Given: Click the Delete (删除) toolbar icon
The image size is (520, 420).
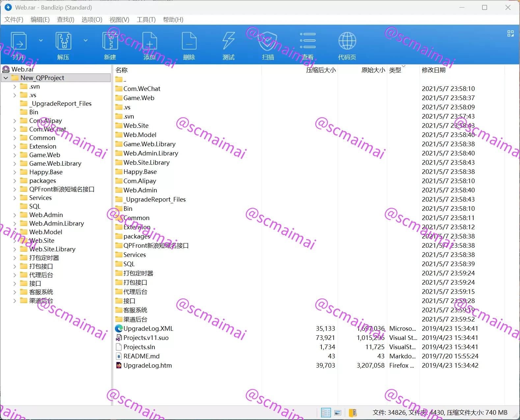Looking at the screenshot, I should click(x=189, y=41).
